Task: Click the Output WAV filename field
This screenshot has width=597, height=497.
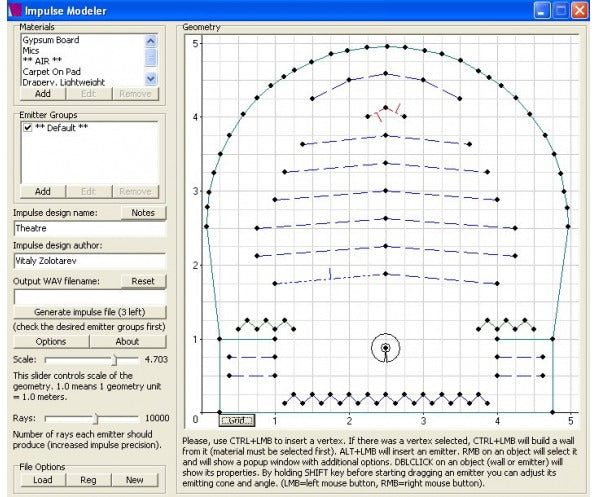Action: point(90,297)
